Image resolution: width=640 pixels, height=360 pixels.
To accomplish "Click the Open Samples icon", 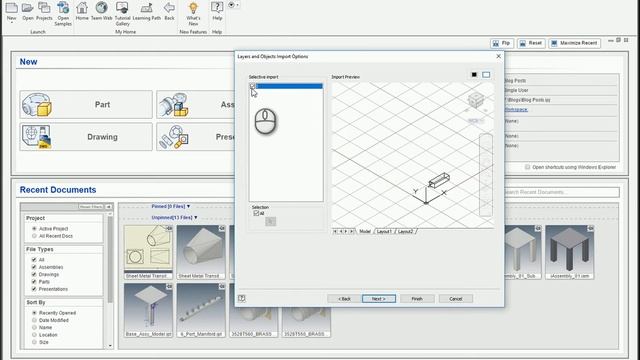I will click(63, 8).
